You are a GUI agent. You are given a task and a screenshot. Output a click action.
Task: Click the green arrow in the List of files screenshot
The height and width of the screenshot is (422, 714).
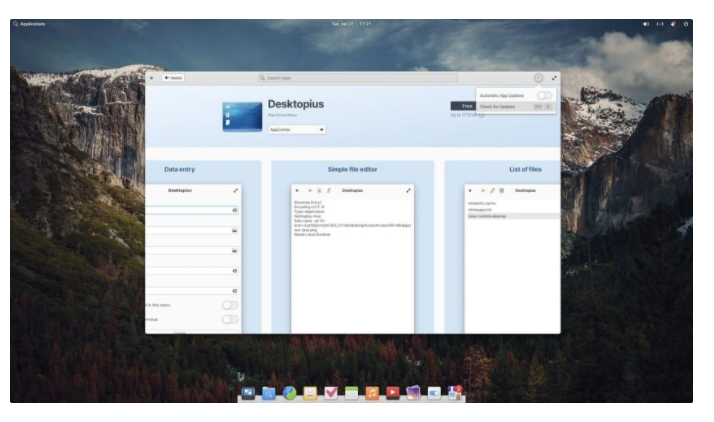pos(483,191)
